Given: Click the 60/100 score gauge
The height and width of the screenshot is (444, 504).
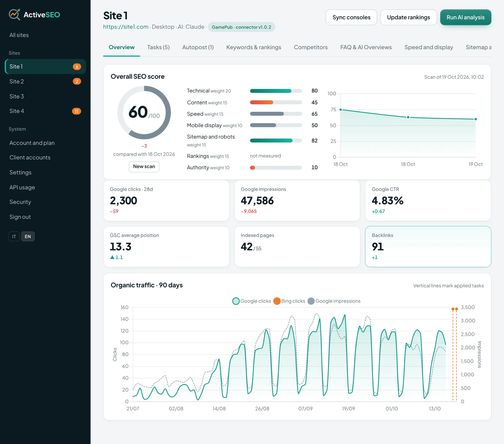Looking at the screenshot, I should click(x=144, y=113).
